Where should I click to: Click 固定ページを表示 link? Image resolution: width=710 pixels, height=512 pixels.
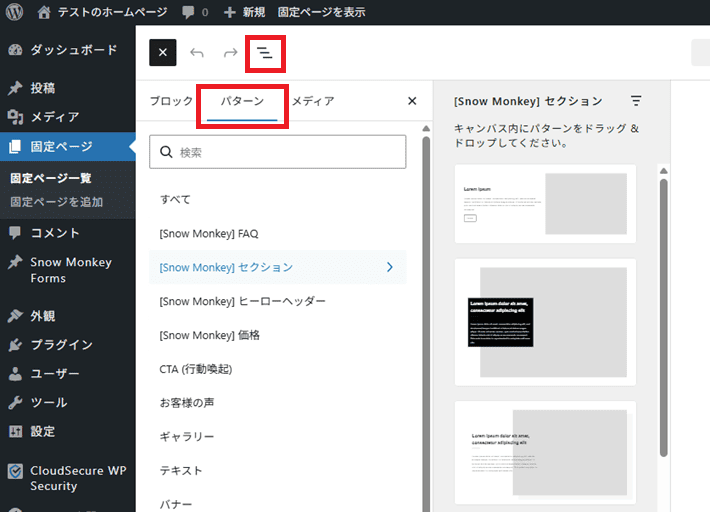tap(321, 12)
